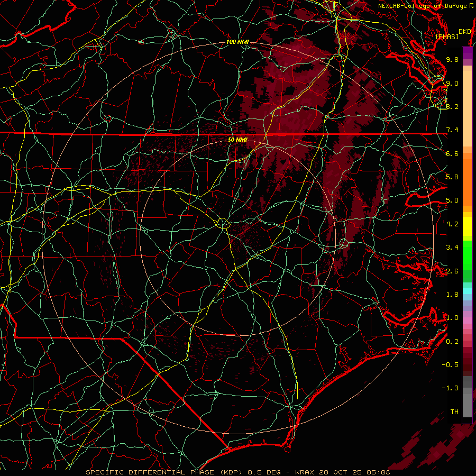Click the -1.3 scale value label
This screenshot has height=476, width=476.
[x=451, y=388]
